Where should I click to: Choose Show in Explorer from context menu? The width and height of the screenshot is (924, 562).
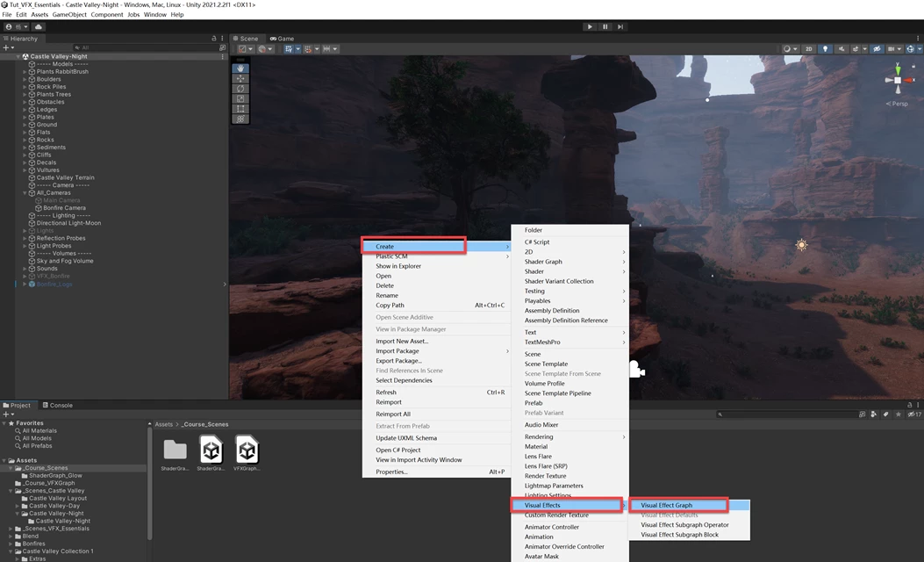click(x=436, y=266)
